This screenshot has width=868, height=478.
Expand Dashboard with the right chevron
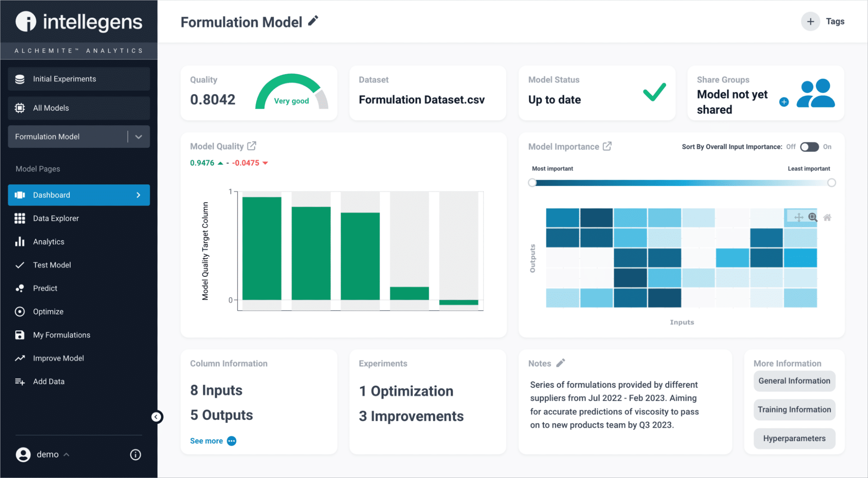138,195
